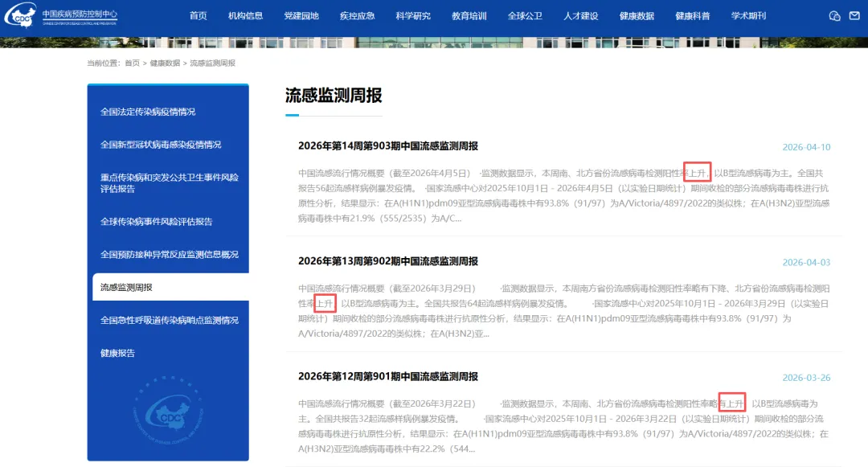Open 人才建设 navigation menu
The height and width of the screenshot is (467, 868).
[581, 16]
